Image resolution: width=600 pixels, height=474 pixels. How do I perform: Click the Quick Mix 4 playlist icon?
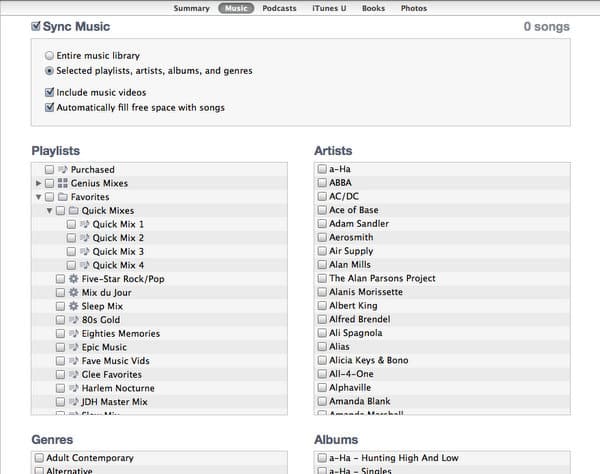85,265
